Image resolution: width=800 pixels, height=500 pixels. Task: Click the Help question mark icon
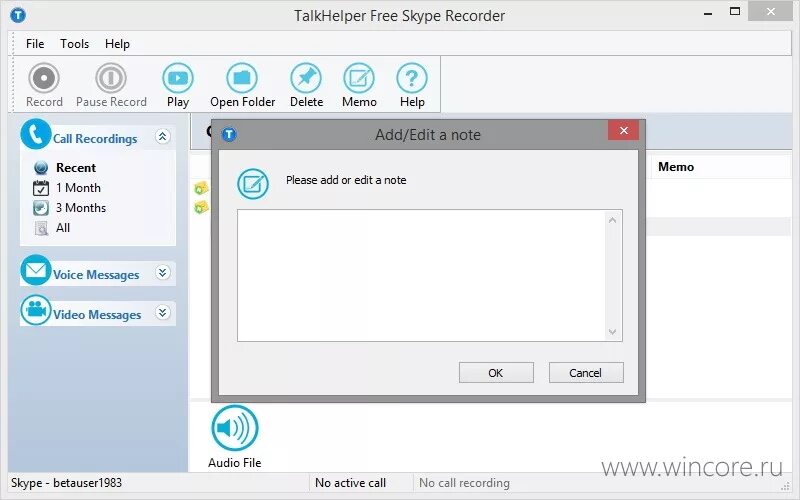tap(412, 78)
